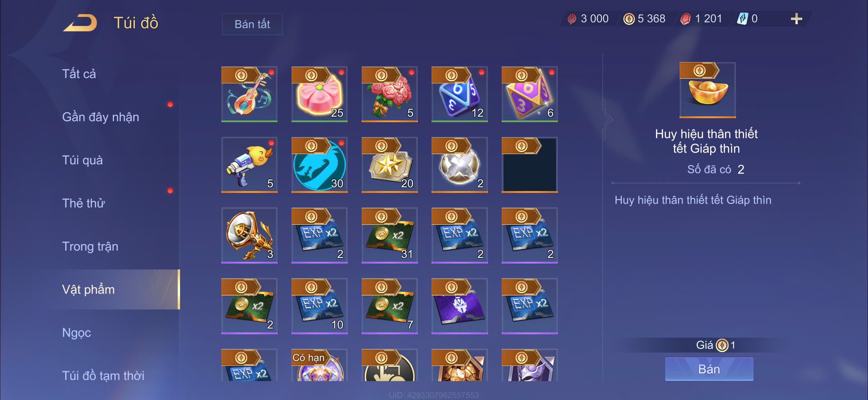Add currency with the plus icon
The image size is (868, 400).
[796, 19]
